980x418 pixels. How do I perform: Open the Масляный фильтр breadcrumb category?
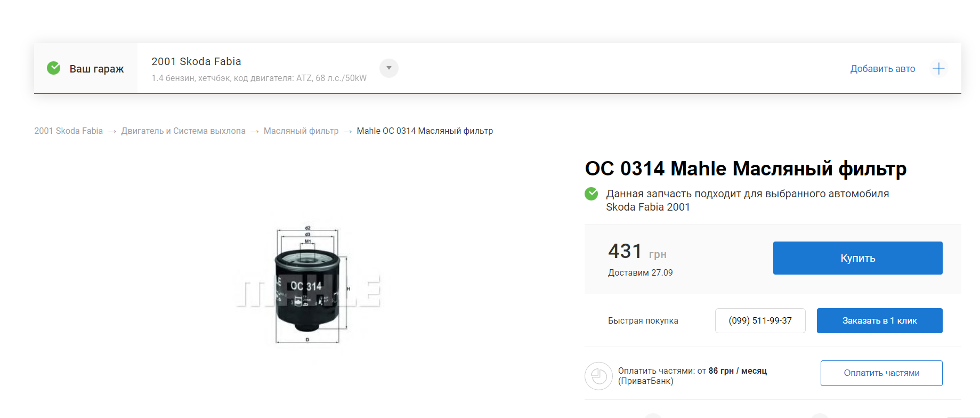click(301, 131)
